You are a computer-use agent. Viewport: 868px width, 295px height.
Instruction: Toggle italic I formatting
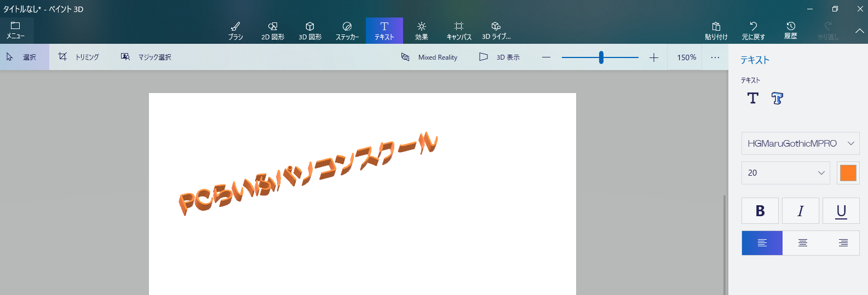tap(801, 211)
